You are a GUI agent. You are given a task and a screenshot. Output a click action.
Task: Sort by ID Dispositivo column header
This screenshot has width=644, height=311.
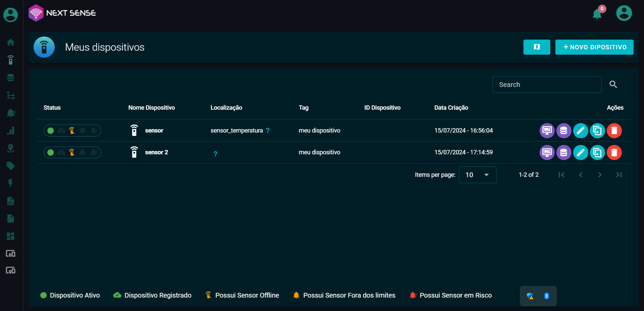pos(382,108)
